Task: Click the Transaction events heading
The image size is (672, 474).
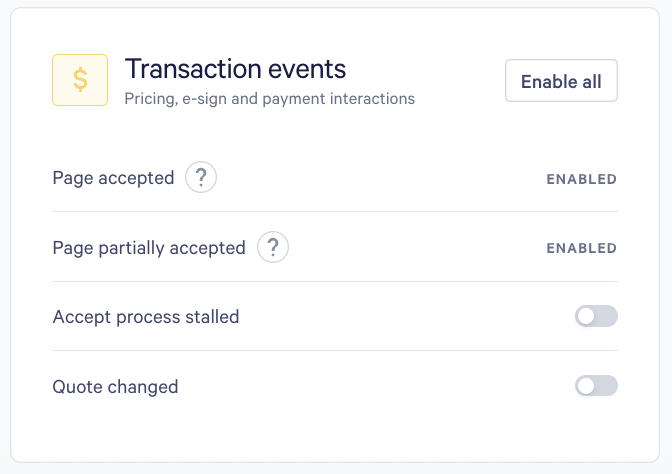Action: tap(235, 69)
